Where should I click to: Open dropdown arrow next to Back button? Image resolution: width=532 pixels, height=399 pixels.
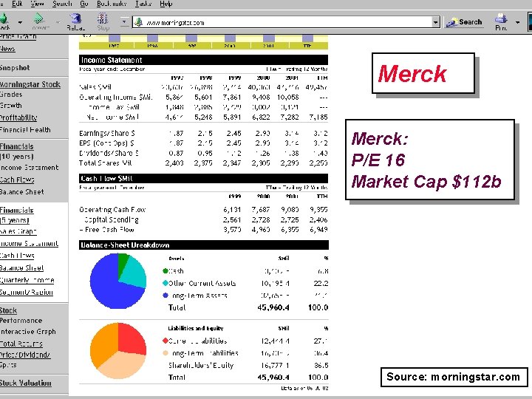click(21, 22)
